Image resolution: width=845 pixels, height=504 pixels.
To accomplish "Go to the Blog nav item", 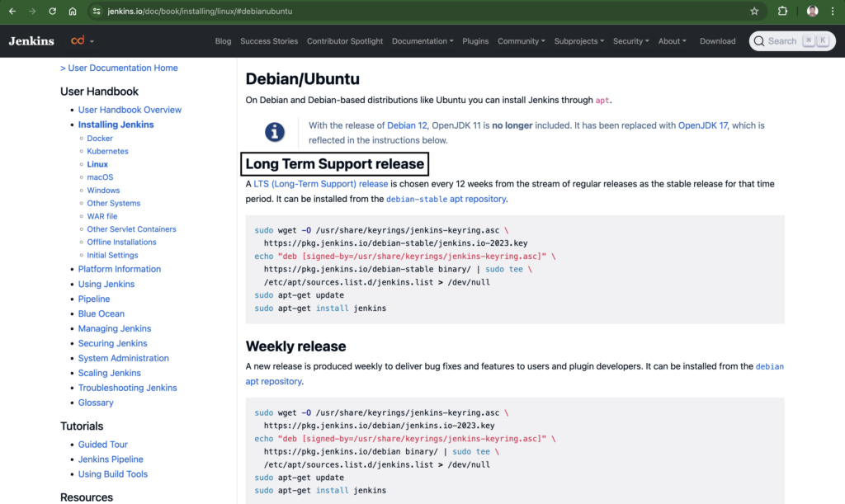I will (x=223, y=41).
